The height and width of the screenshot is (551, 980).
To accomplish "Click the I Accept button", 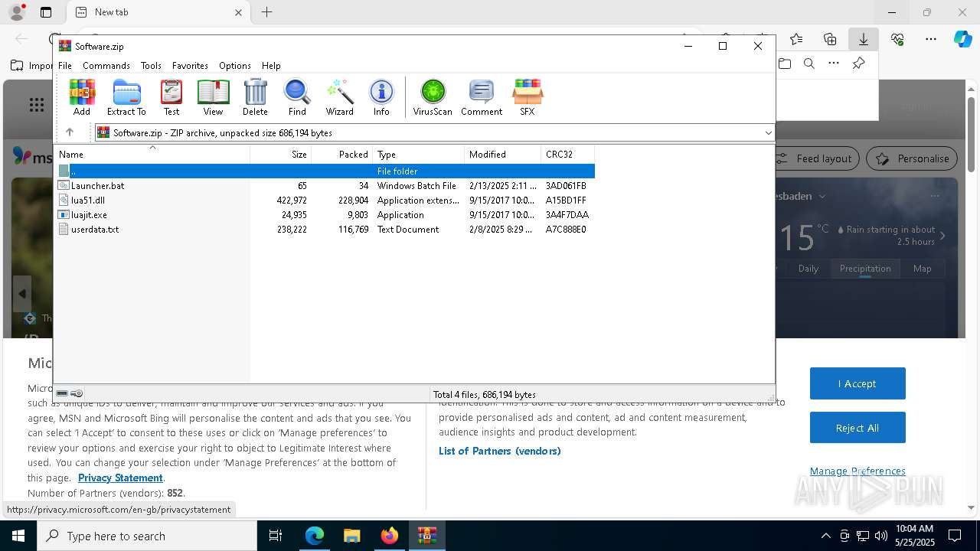I will (857, 383).
